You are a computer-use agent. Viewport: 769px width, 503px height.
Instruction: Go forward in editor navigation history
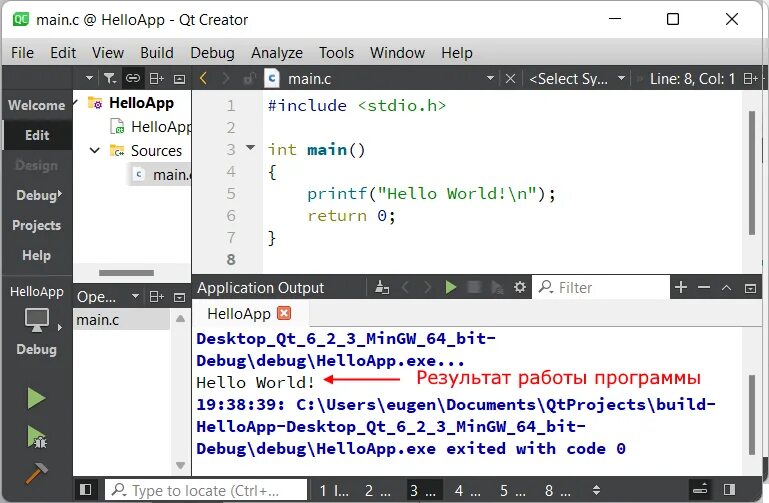click(x=226, y=78)
